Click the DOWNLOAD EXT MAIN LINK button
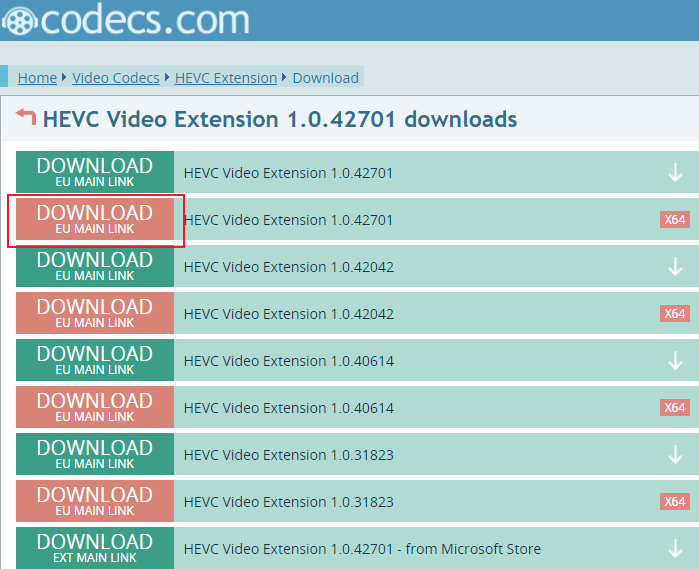Image resolution: width=699 pixels, height=569 pixels. point(95,548)
